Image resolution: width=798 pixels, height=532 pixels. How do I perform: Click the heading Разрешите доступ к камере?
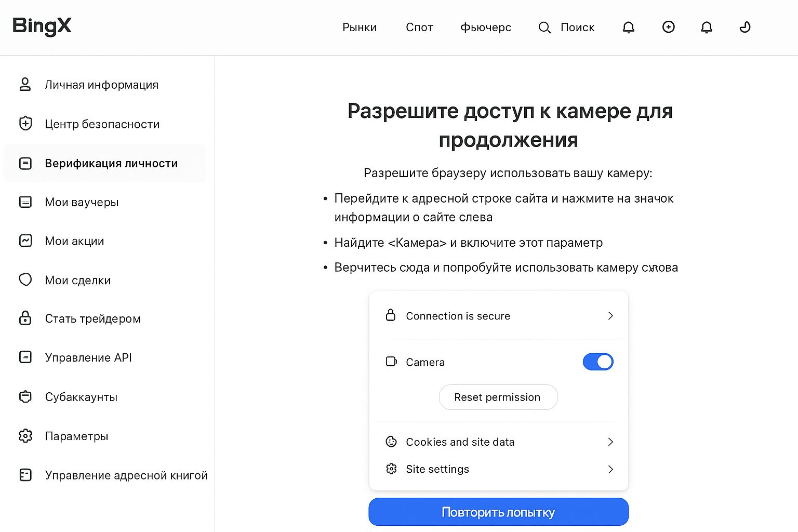(510, 125)
